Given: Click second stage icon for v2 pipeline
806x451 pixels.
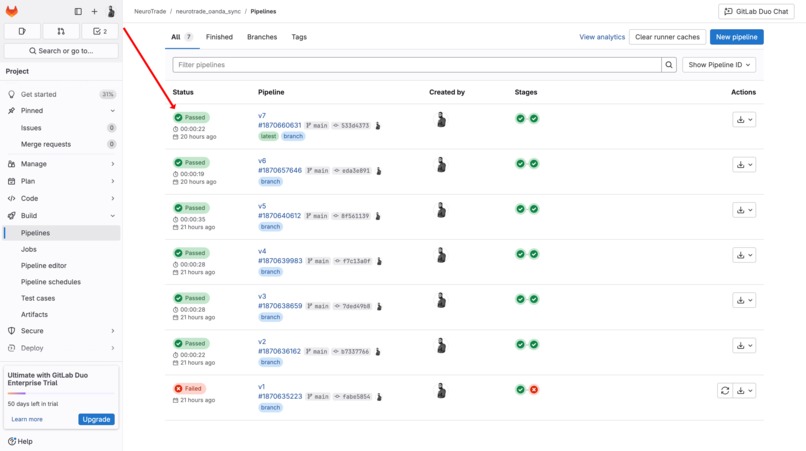Looking at the screenshot, I should click(534, 344).
